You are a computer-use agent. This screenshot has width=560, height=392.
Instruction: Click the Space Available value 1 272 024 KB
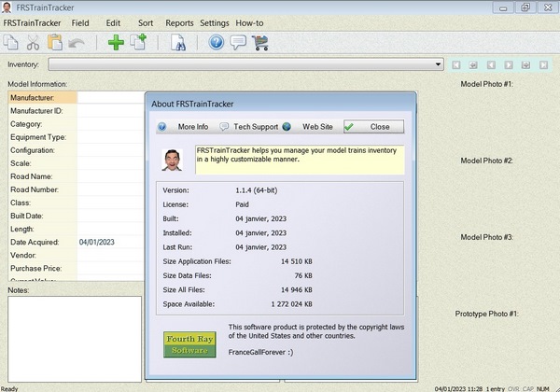coord(292,304)
